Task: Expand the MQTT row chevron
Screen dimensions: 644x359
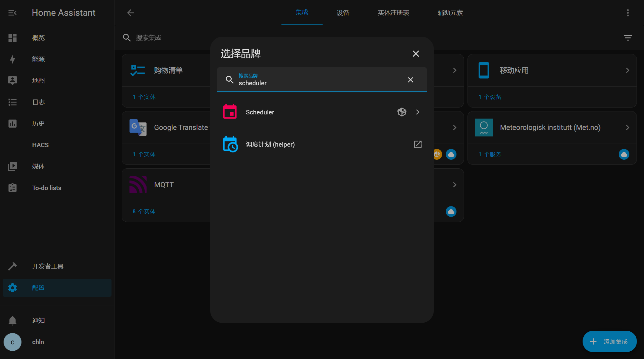Action: (x=454, y=185)
